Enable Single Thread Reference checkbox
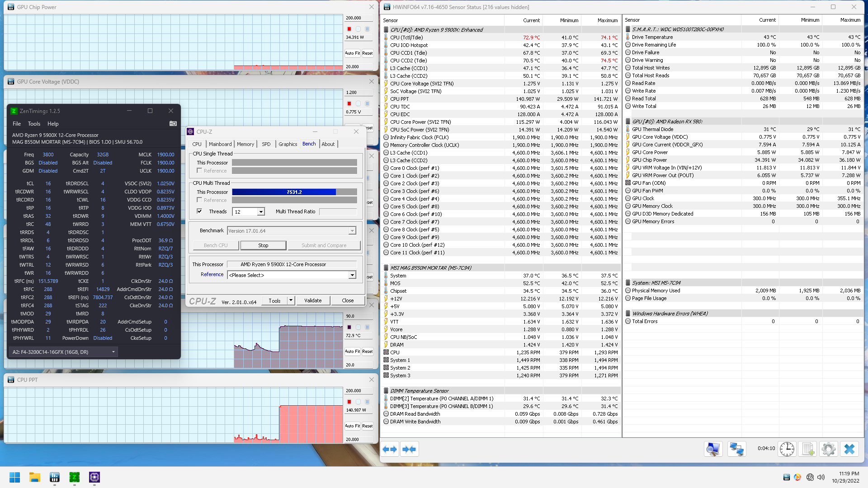 (199, 170)
